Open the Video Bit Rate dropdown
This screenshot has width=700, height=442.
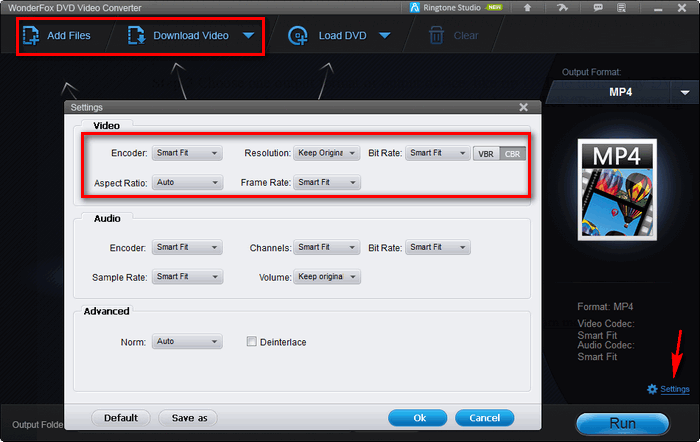438,153
